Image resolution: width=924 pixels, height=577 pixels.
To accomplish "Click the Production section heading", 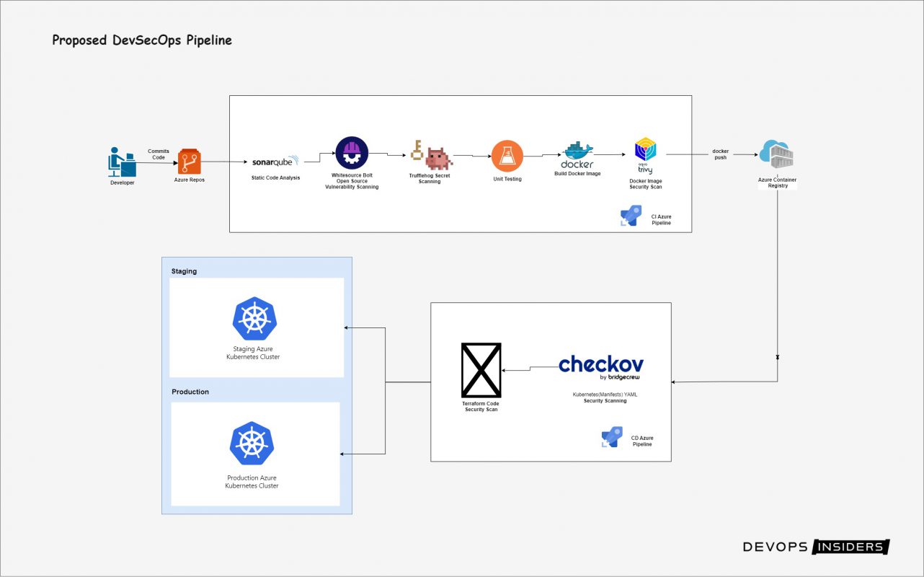I will pos(190,392).
